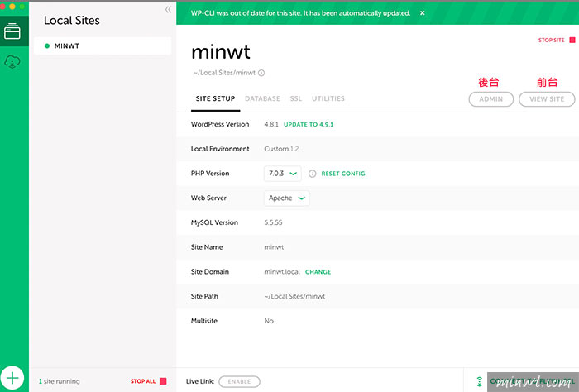Click View Site button
This screenshot has height=392, width=579.
[x=547, y=99]
